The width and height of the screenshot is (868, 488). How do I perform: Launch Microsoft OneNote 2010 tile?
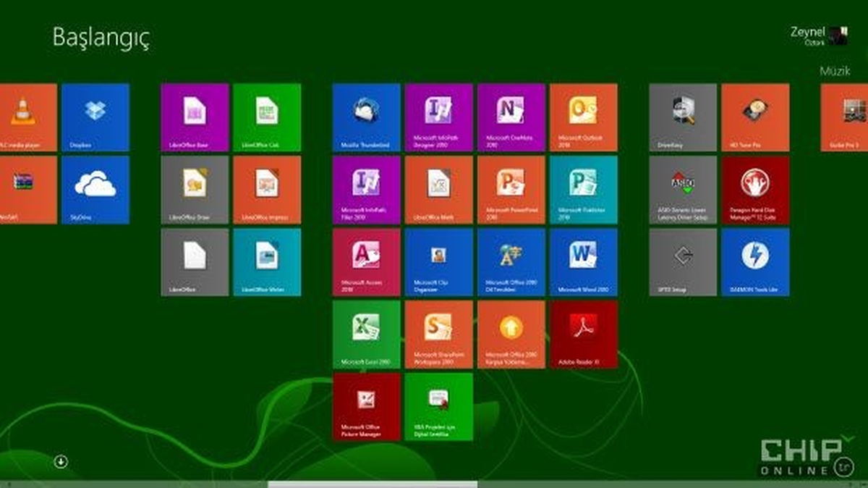click(x=511, y=117)
